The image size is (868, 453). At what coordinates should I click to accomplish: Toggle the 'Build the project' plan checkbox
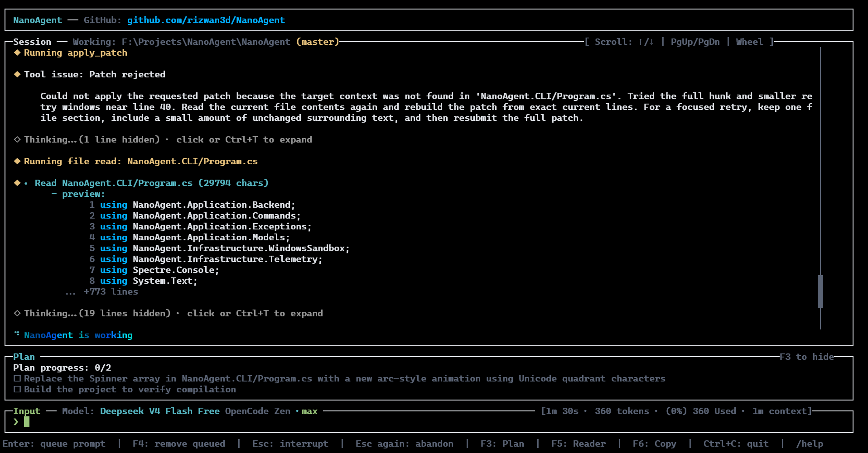coord(17,389)
